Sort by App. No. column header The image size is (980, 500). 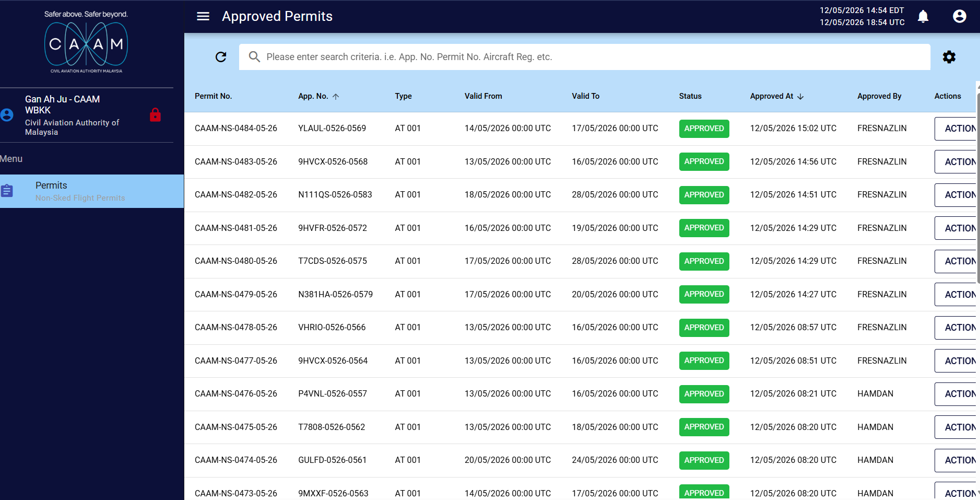tap(313, 96)
